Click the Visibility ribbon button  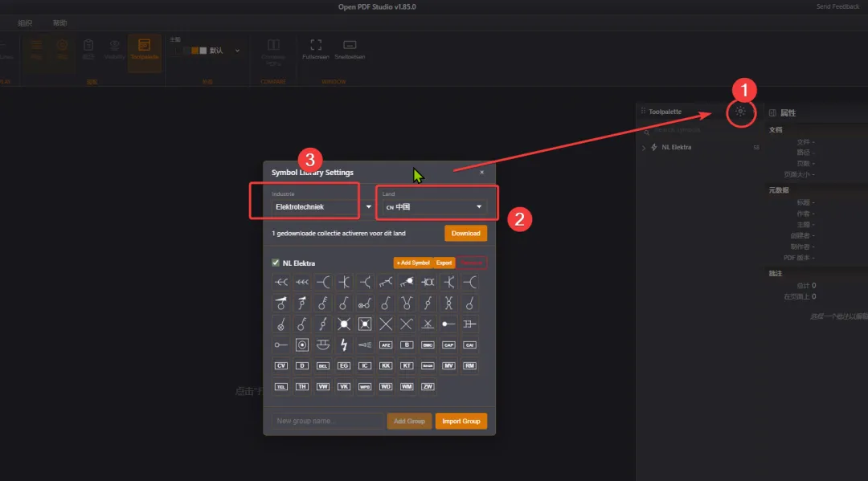point(115,50)
